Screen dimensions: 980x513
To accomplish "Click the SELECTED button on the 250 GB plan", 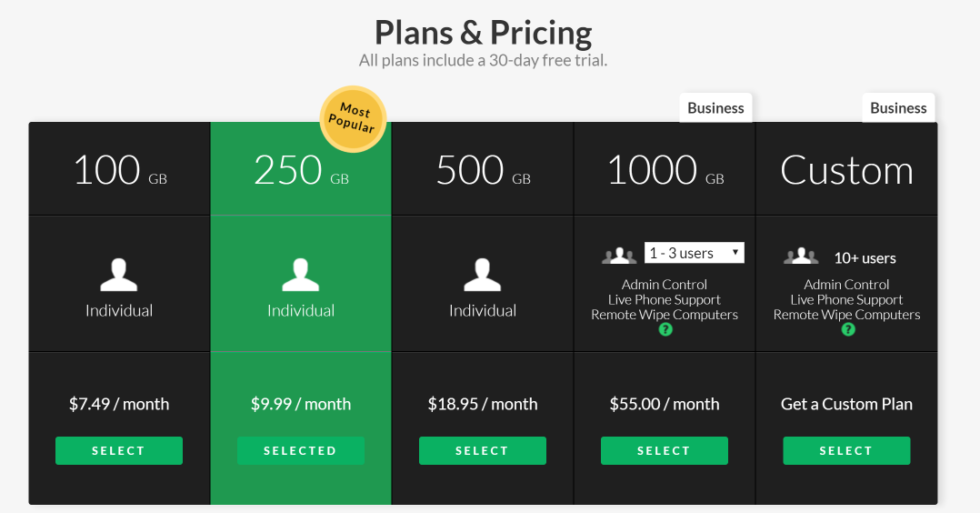I will tap(301, 451).
